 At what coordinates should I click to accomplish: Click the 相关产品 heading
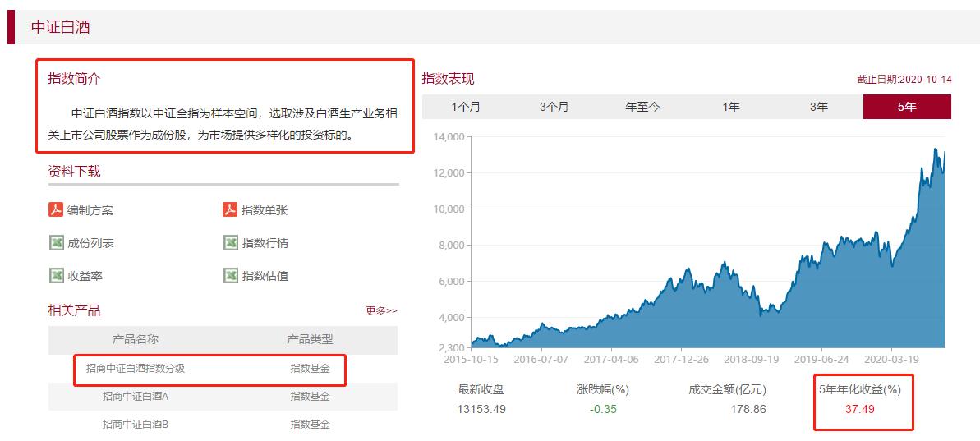[74, 310]
